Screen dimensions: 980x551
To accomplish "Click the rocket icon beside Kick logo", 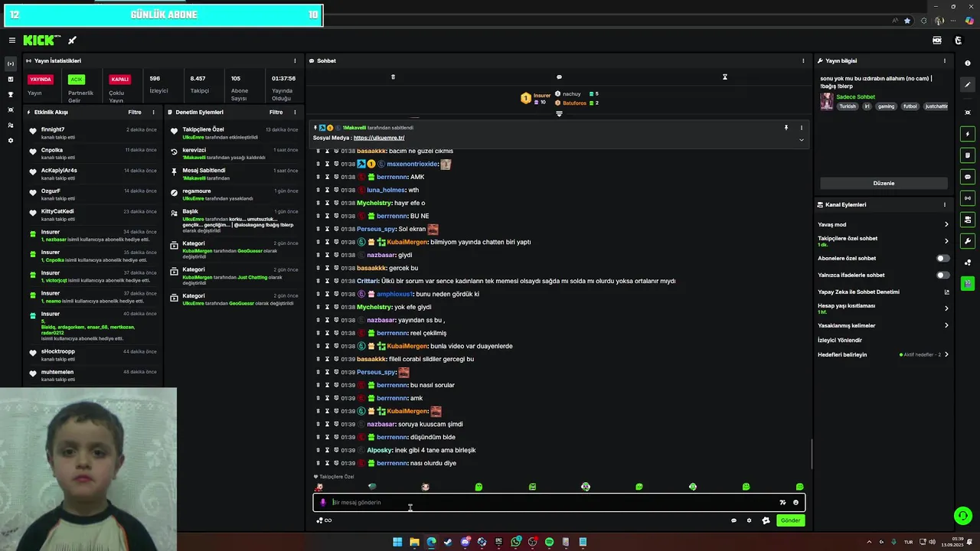I will 72,41.
